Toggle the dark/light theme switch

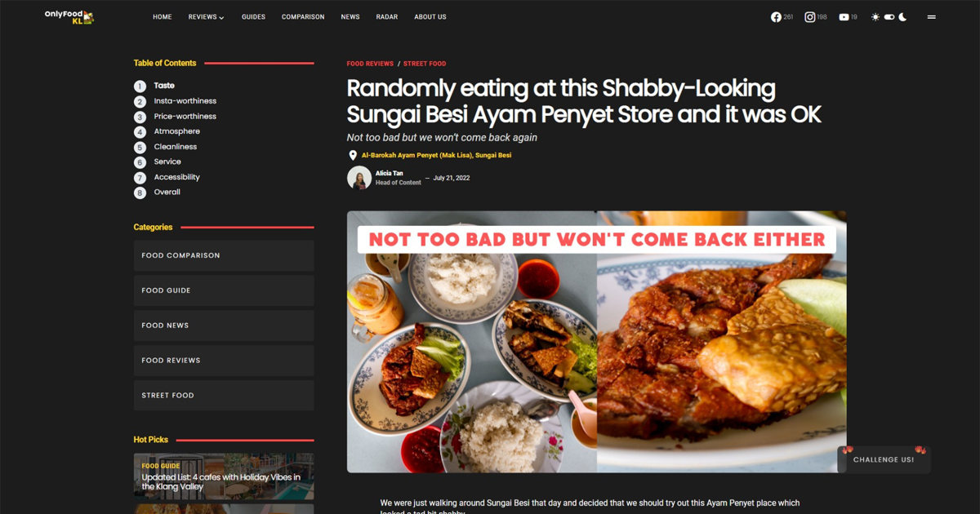889,17
